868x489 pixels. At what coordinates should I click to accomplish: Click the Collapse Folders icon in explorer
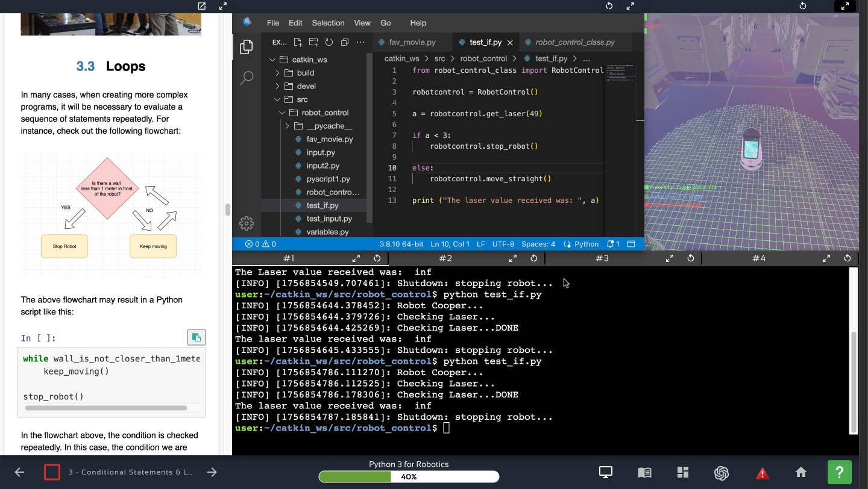(x=344, y=42)
